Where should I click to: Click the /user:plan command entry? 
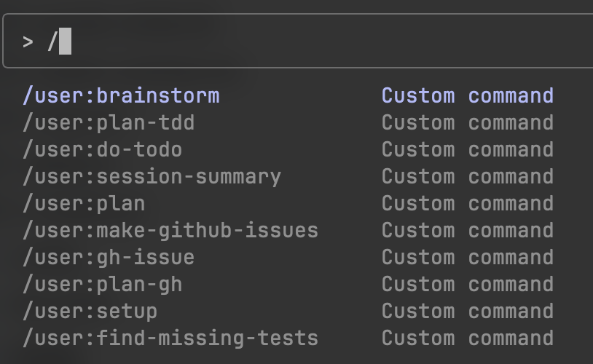click(x=84, y=204)
